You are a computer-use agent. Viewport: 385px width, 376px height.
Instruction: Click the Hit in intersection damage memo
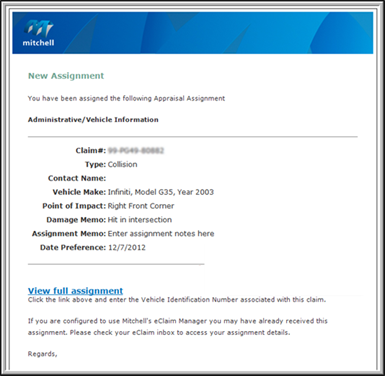click(140, 220)
